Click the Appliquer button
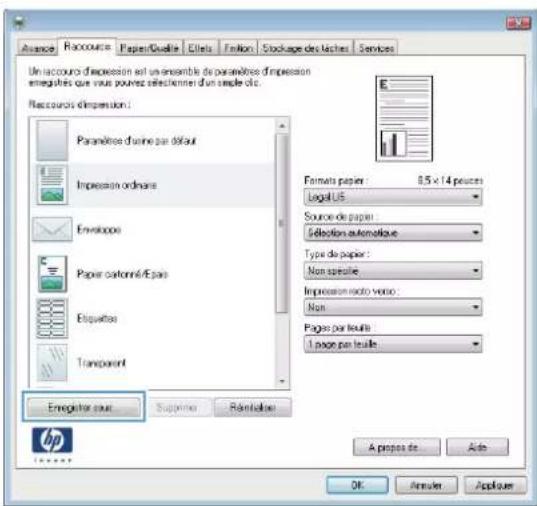 tap(495, 485)
